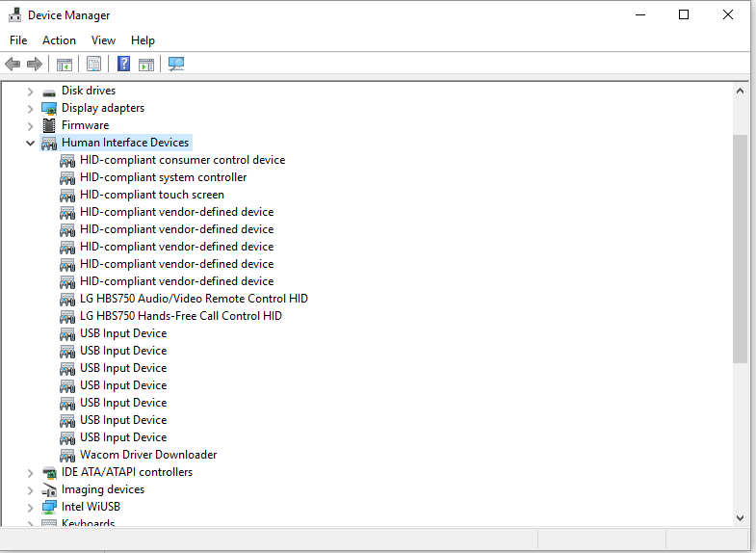Expand the Disk drives category

[31, 92]
